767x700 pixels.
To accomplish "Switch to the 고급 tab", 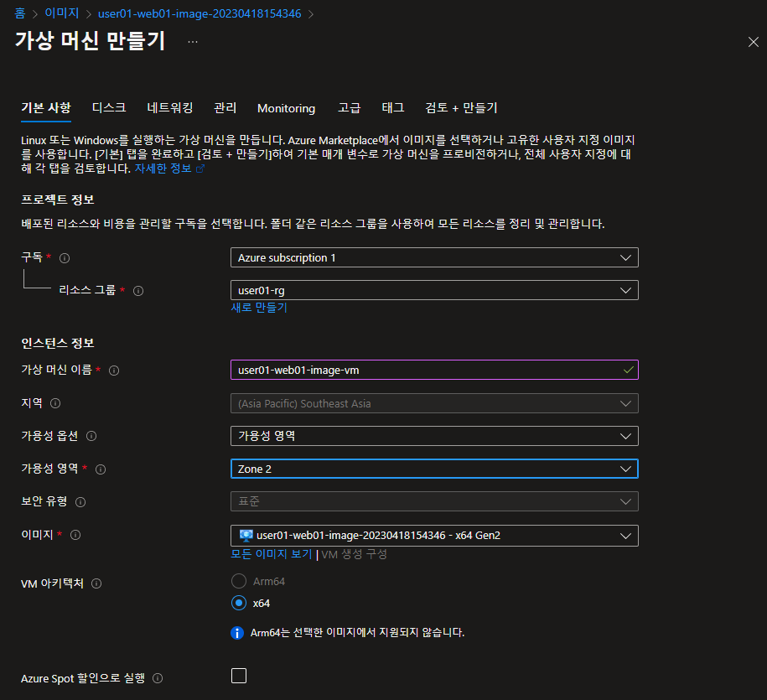I will pyautogui.click(x=350, y=107).
